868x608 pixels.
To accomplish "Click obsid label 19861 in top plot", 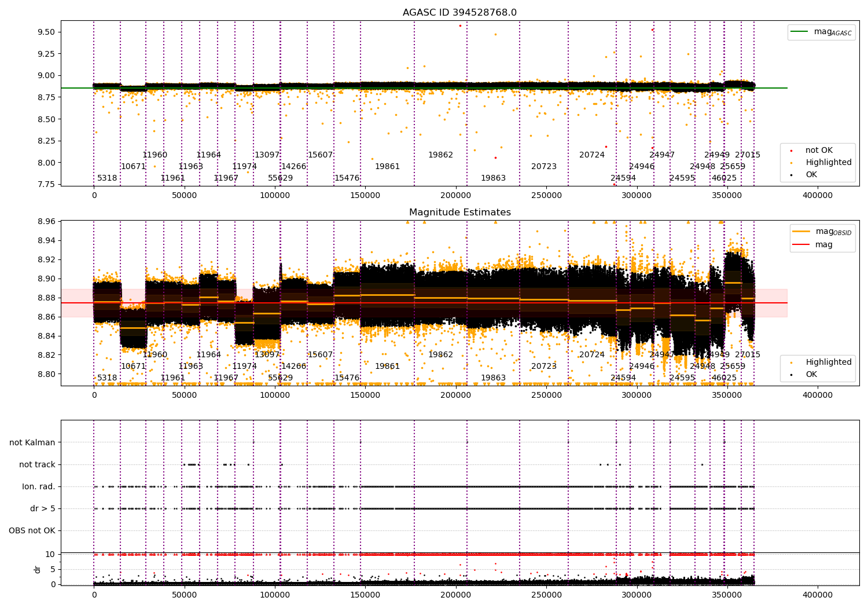I will click(388, 167).
